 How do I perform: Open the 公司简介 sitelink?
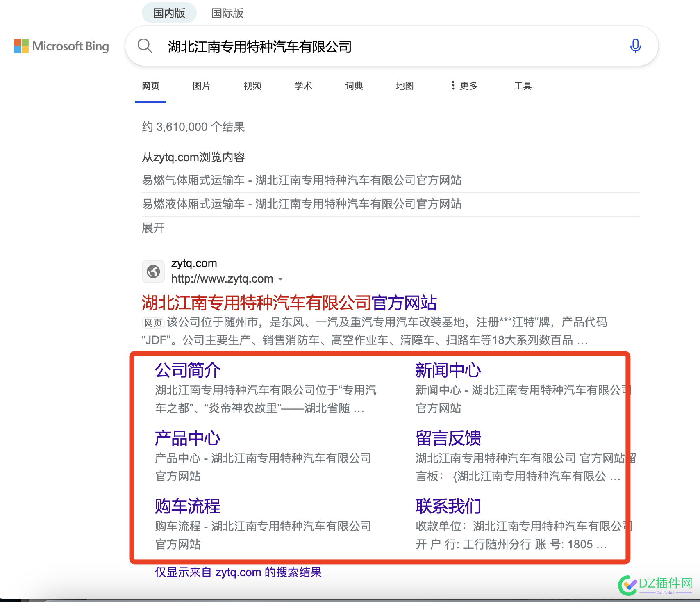click(188, 370)
